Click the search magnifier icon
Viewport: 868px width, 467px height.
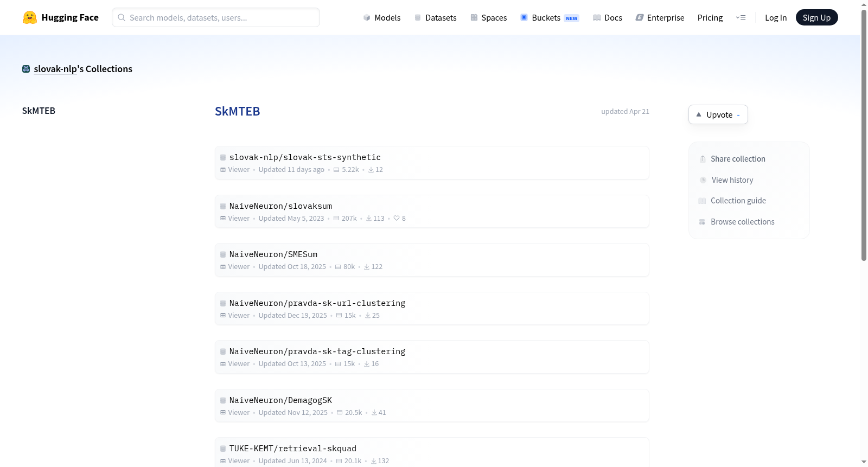122,17
